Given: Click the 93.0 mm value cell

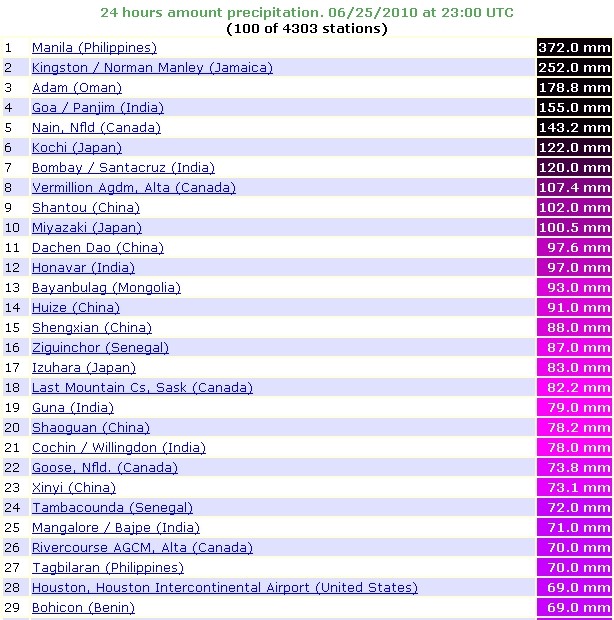Looking at the screenshot, I should pyautogui.click(x=574, y=288).
